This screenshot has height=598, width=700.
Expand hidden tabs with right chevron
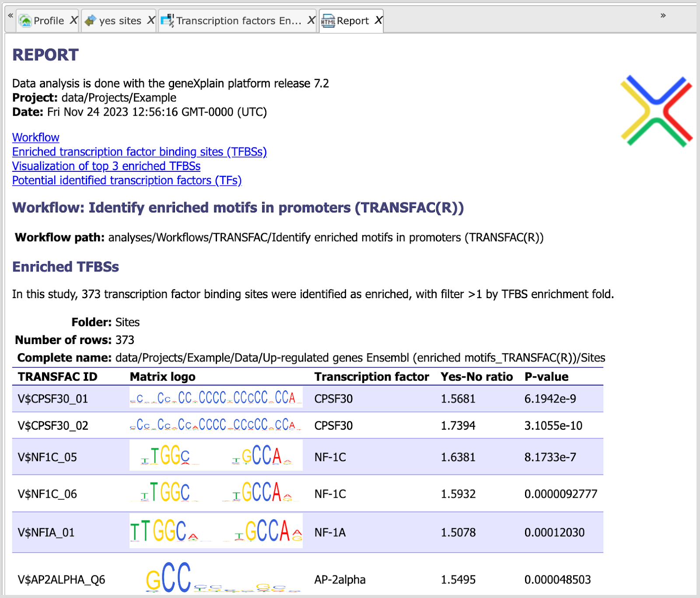[663, 15]
